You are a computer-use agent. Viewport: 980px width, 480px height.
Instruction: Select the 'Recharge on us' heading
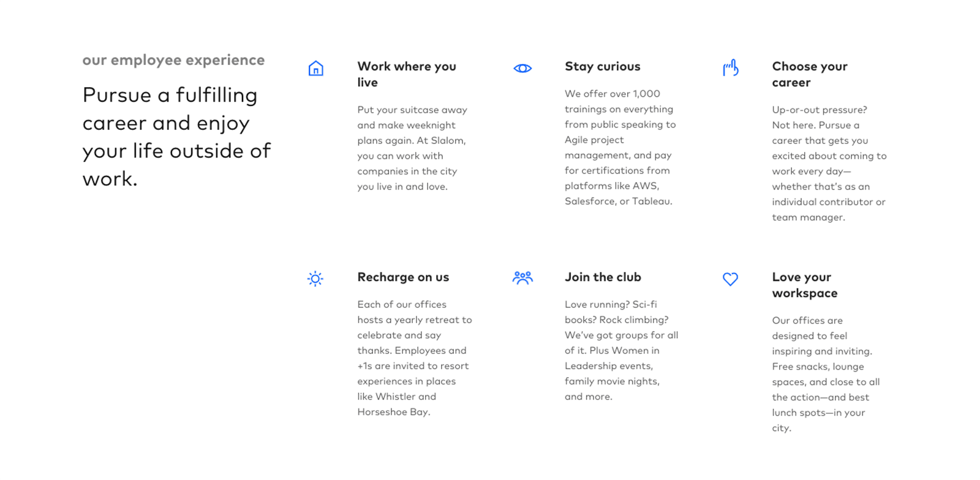(x=403, y=277)
